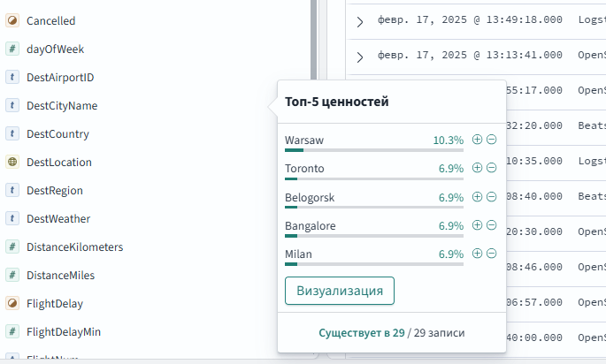Filter for Toronto using the plus icon
606x364 pixels.
pos(478,168)
